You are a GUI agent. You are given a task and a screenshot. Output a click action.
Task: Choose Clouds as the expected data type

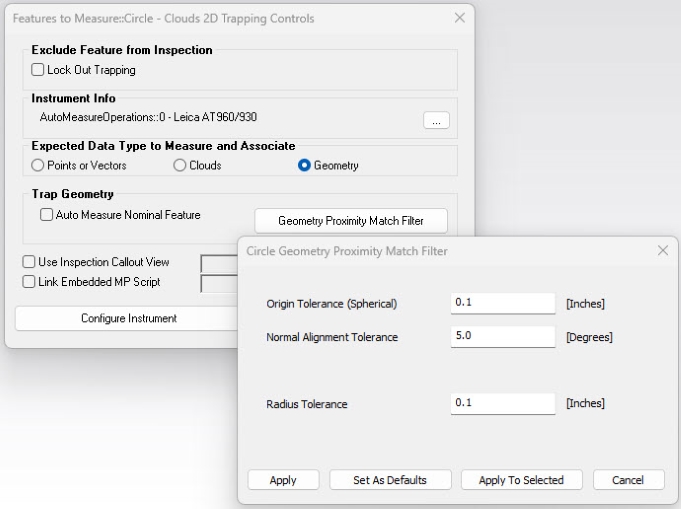coord(180,165)
